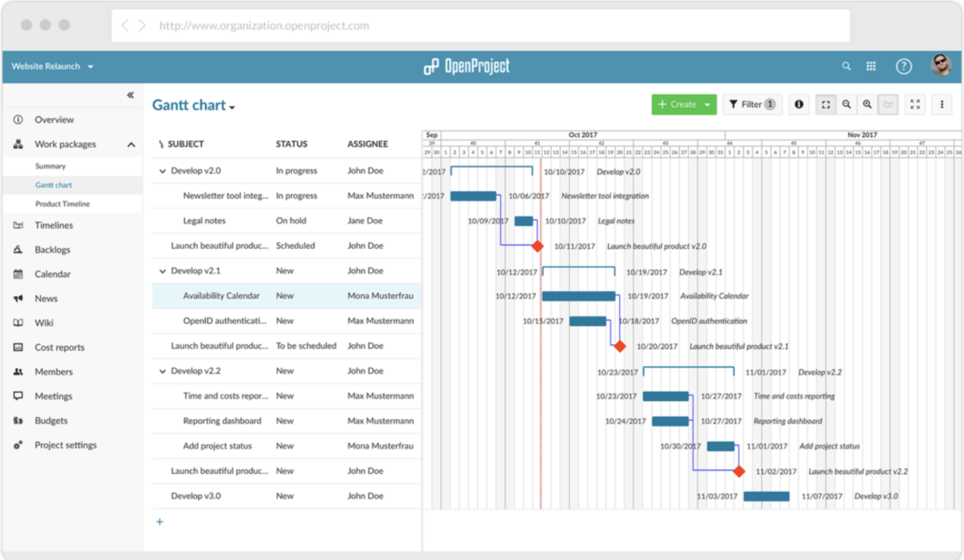964x560 pixels.
Task: Open the modules grid icon in header
Action: pyautogui.click(x=871, y=66)
